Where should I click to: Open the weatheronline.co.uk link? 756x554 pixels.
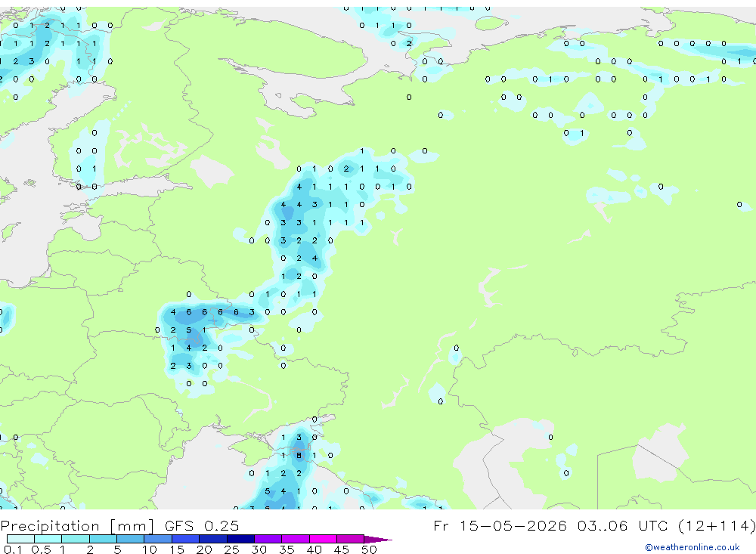(692, 547)
